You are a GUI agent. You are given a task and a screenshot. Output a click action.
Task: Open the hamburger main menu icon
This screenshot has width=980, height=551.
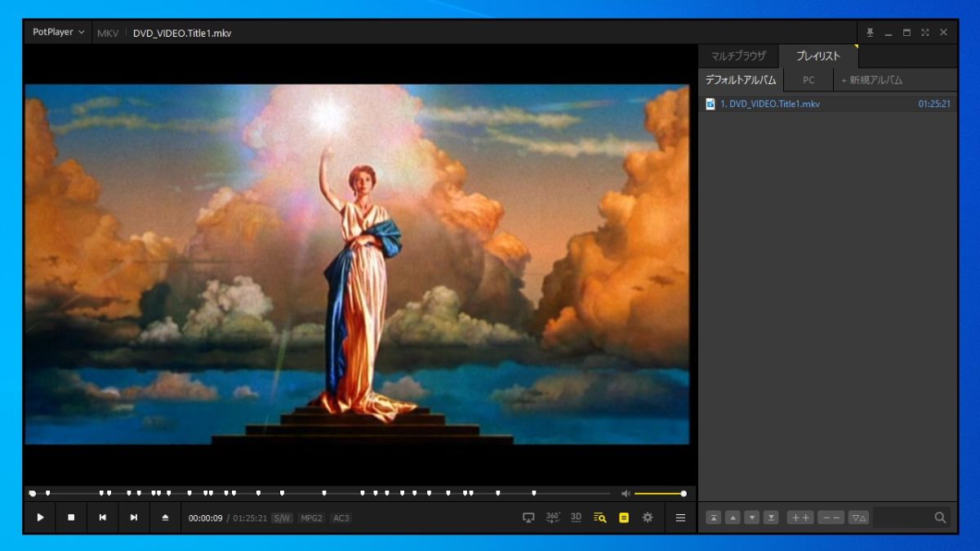click(x=680, y=518)
